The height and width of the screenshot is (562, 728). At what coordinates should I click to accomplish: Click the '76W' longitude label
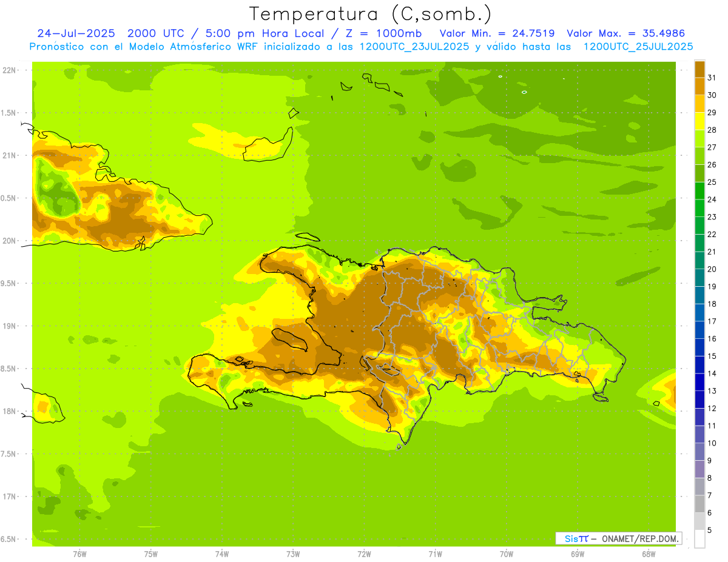[79, 554]
